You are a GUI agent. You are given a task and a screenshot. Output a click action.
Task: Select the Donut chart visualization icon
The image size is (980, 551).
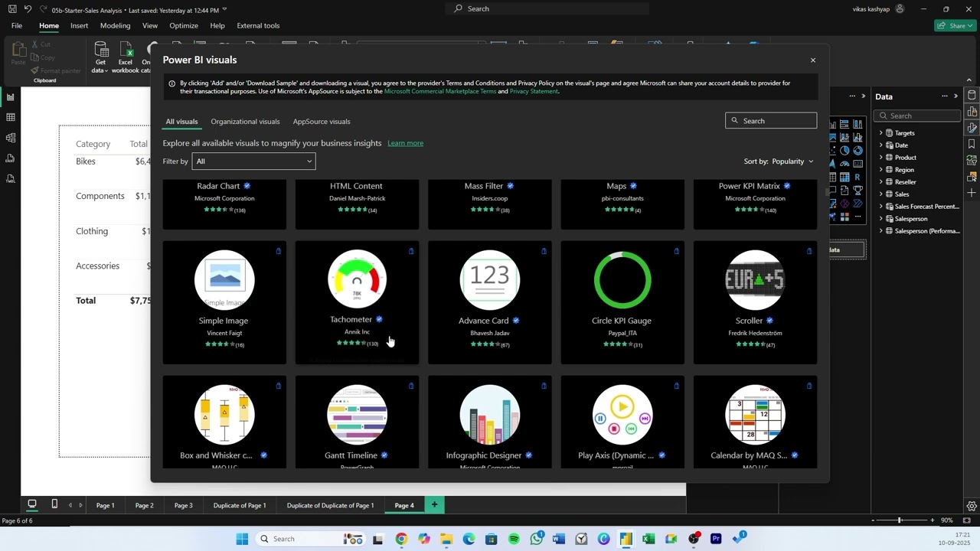click(857, 150)
